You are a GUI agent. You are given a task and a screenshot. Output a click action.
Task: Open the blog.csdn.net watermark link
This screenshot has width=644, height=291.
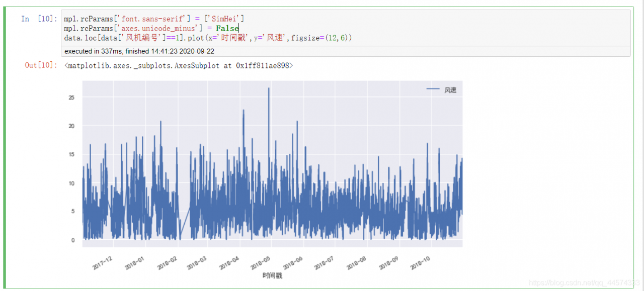click(585, 283)
